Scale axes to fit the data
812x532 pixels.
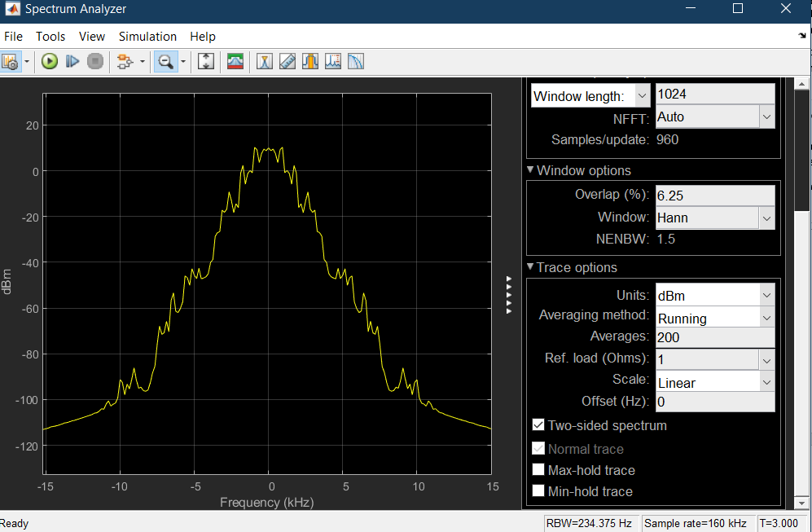click(205, 61)
